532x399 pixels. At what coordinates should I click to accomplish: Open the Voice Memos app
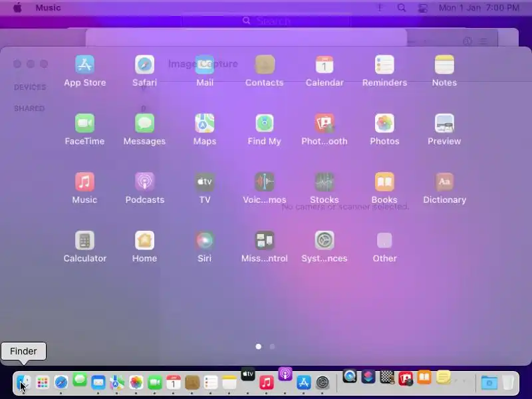[x=265, y=182]
